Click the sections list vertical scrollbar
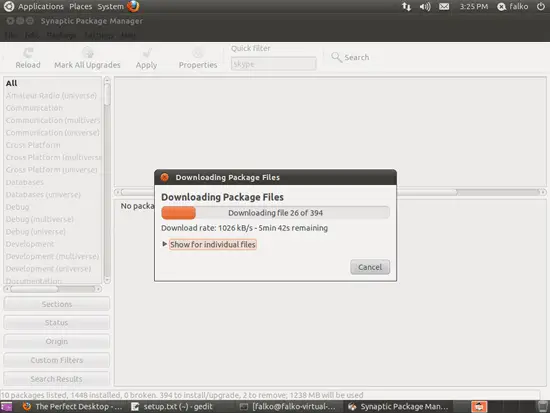The image size is (550, 413). click(x=107, y=180)
